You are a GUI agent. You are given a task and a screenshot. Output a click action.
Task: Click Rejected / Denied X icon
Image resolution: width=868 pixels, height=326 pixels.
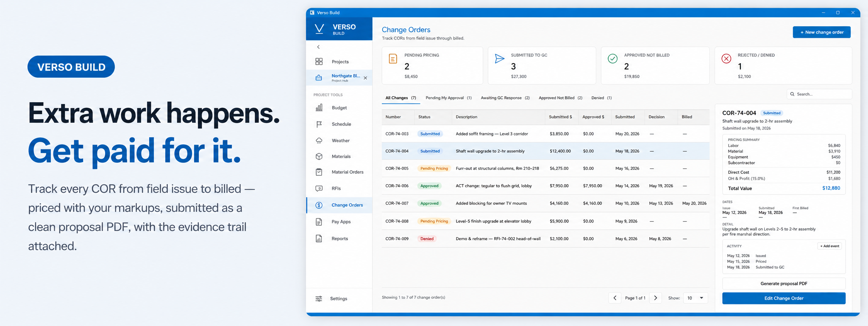pyautogui.click(x=726, y=59)
